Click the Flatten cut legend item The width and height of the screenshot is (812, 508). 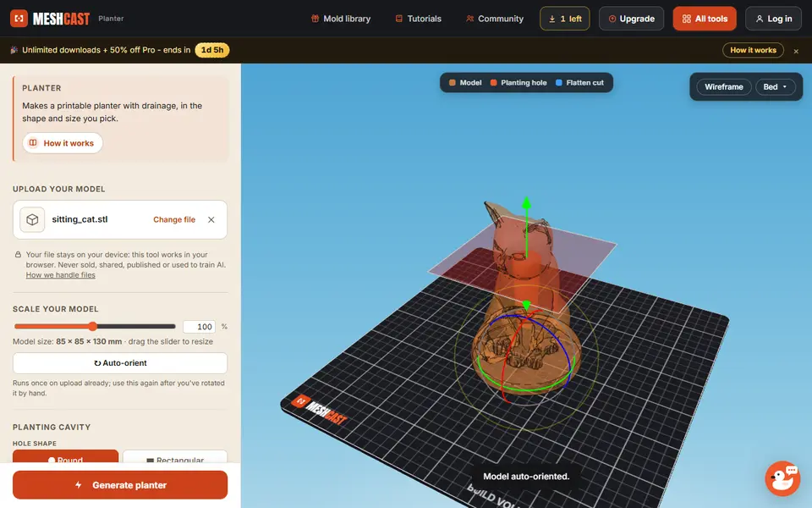pos(579,83)
